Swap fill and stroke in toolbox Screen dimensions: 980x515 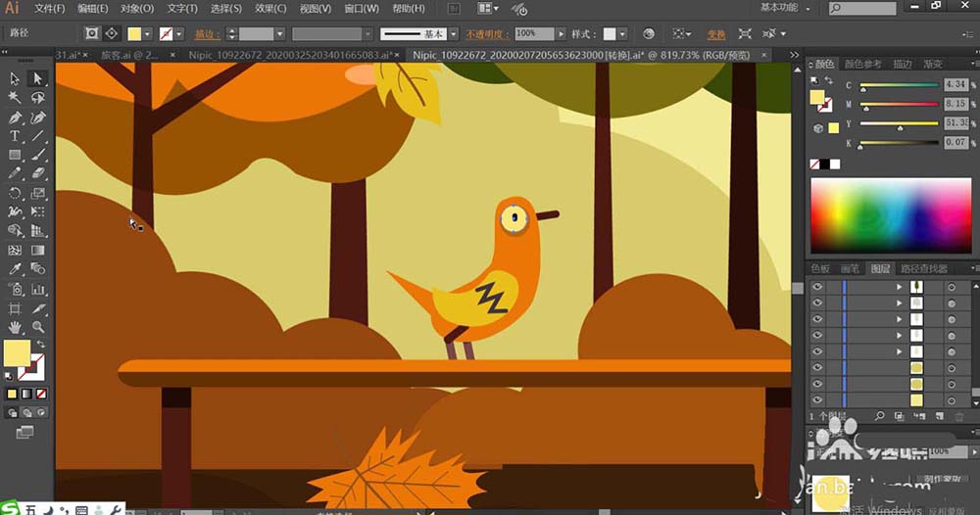click(40, 344)
